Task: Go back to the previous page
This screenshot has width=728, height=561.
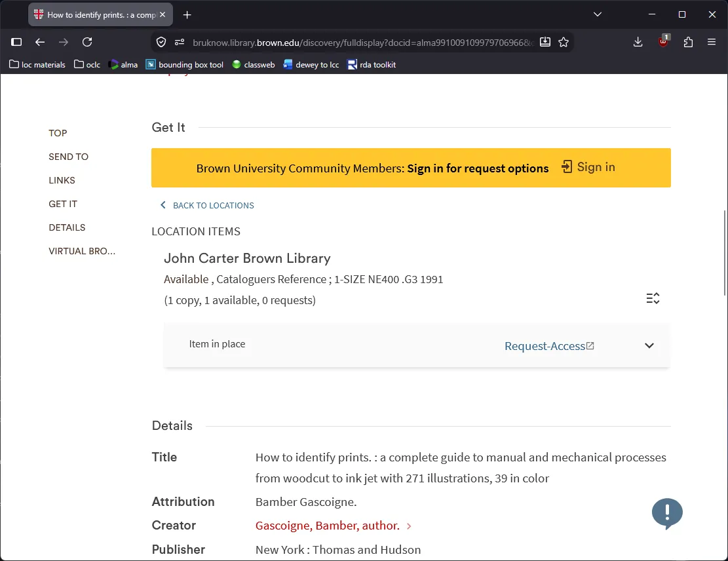Action: point(40,42)
